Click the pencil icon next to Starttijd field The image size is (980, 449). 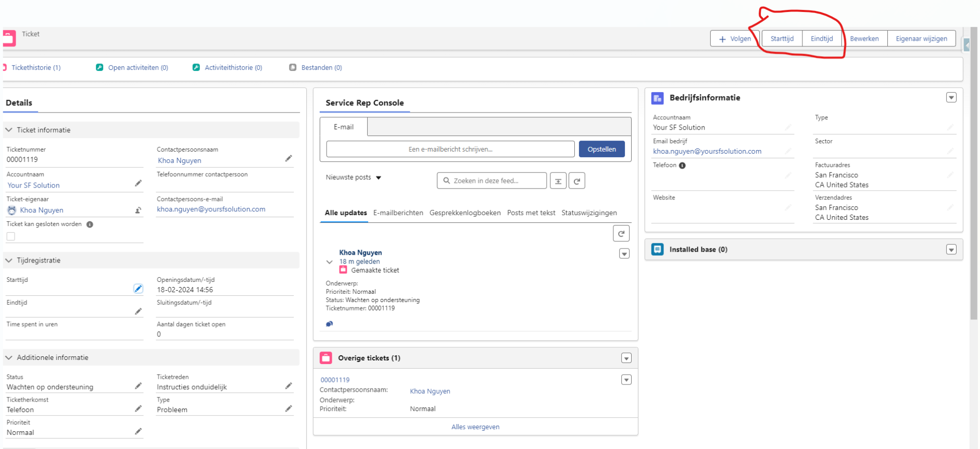click(138, 289)
